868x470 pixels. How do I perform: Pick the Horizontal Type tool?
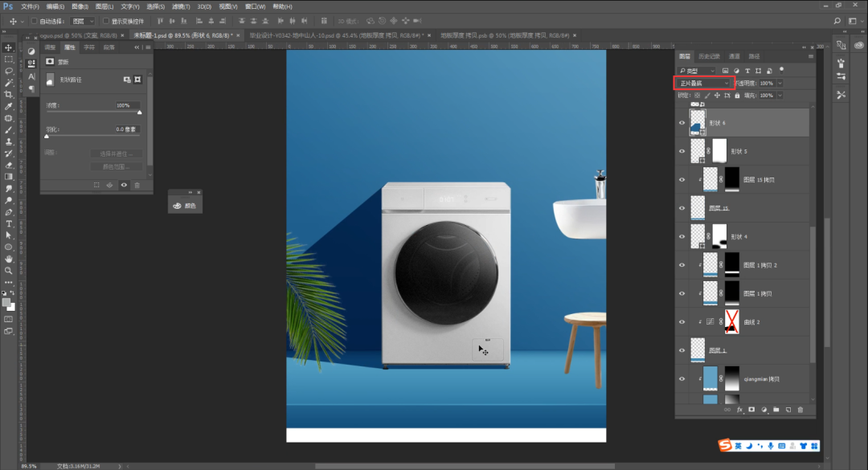tap(9, 223)
